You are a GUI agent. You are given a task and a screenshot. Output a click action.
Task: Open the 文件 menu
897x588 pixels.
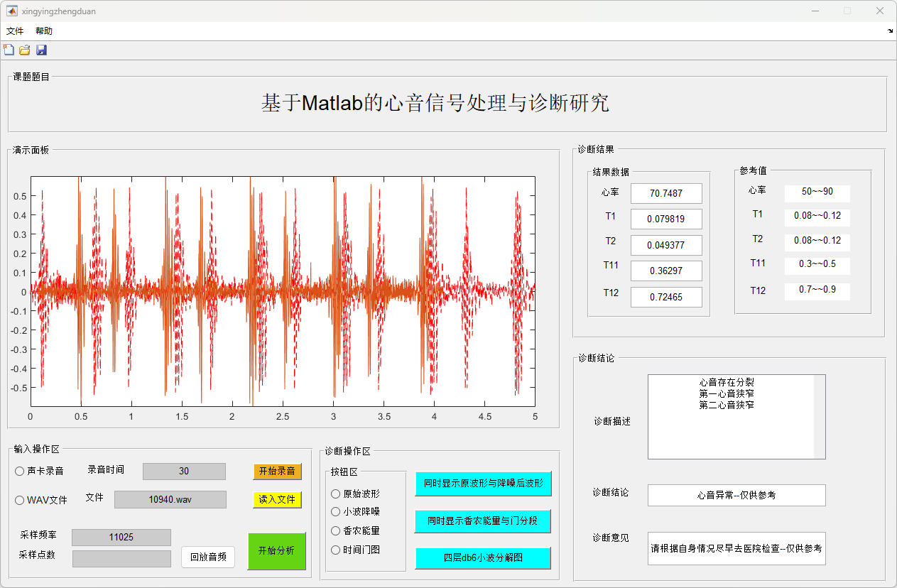(15, 31)
